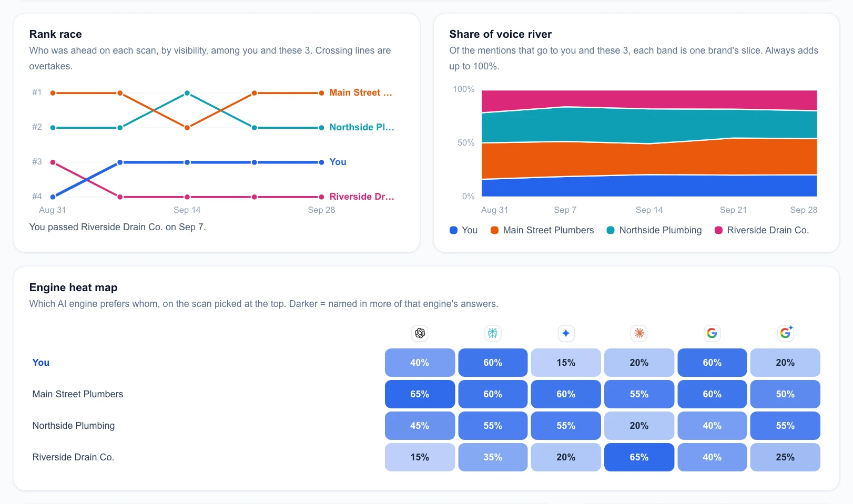Image resolution: width=853 pixels, height=504 pixels.
Task: Click the 'You' row label in heat map
Action: click(41, 363)
